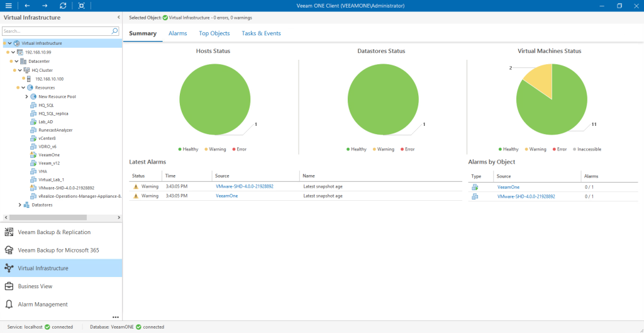Expand the New Resource Pool node
This screenshot has height=333, width=644.
click(26, 96)
